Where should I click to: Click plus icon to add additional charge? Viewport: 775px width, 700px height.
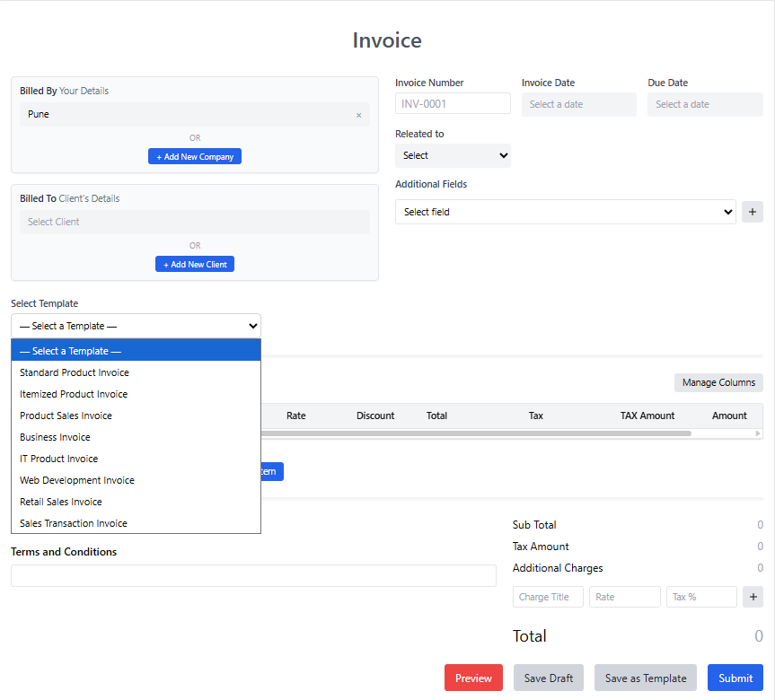[752, 597]
